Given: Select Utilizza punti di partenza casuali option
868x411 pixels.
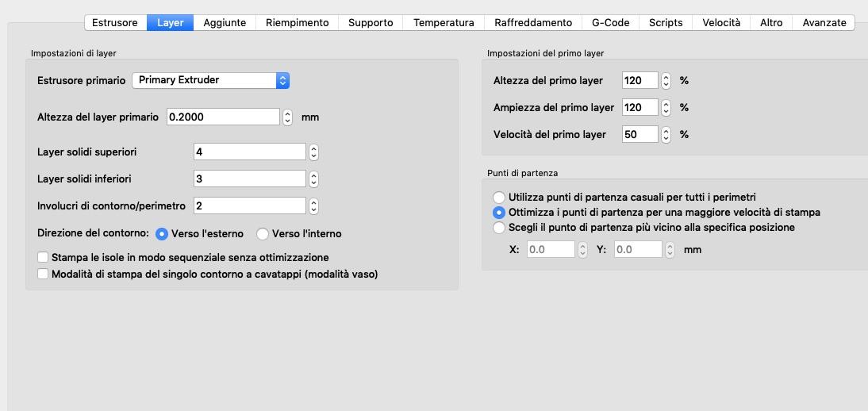Looking at the screenshot, I should (498, 197).
